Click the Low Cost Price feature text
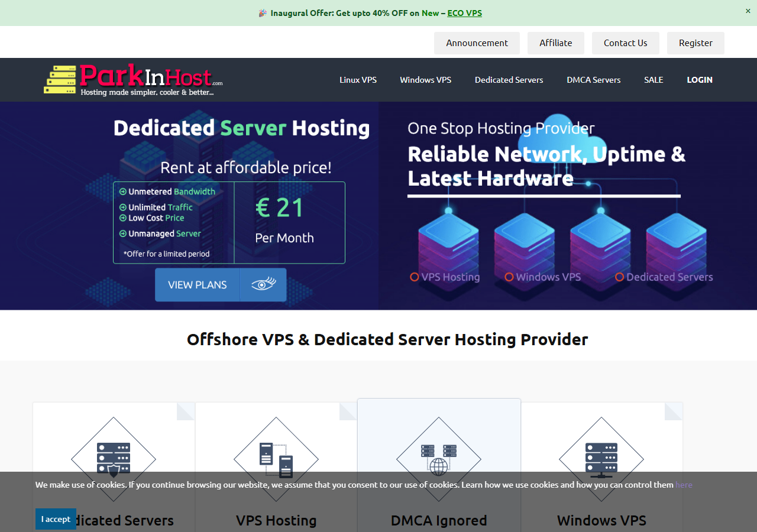Screen dimensions: 757x532 click(x=152, y=218)
